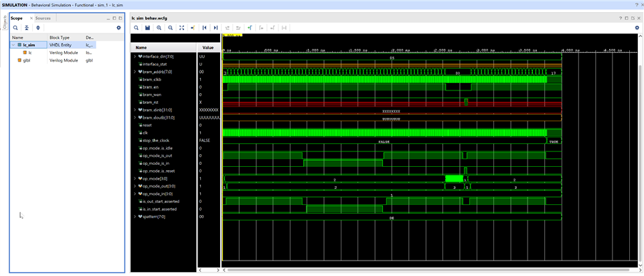644x276 pixels.
Task: Save the waveform configuration
Action: [x=147, y=28]
